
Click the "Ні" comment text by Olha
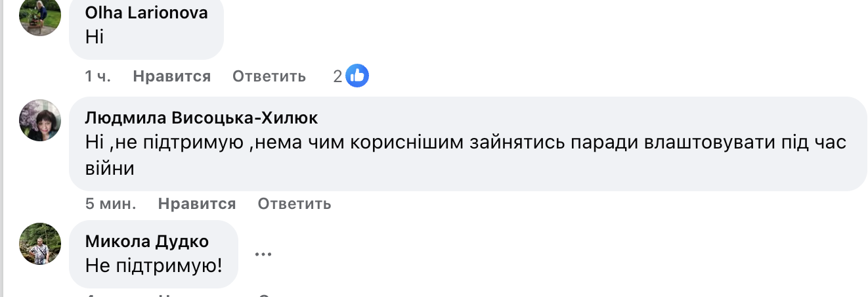(95, 37)
